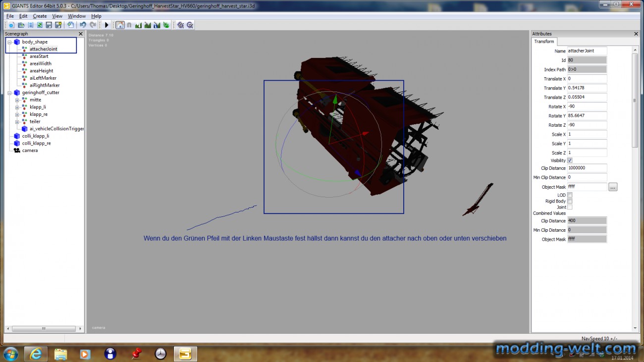Click the Translate Y value field

[x=587, y=88]
